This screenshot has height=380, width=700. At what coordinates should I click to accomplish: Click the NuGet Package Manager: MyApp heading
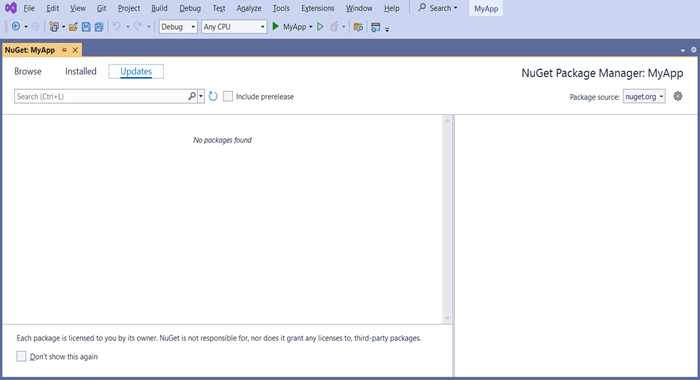point(602,73)
